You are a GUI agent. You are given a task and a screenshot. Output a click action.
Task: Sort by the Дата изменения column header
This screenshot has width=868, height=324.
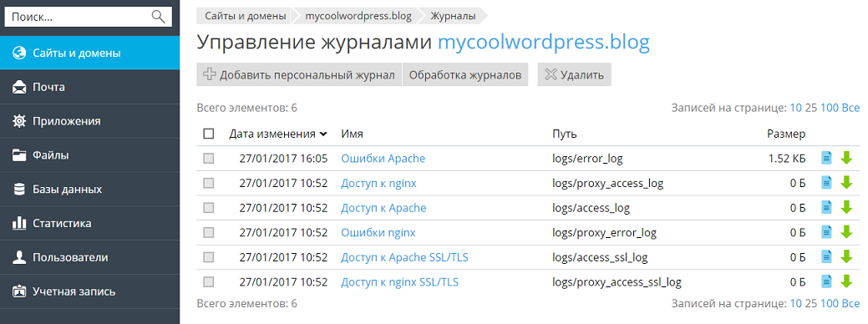(278, 134)
